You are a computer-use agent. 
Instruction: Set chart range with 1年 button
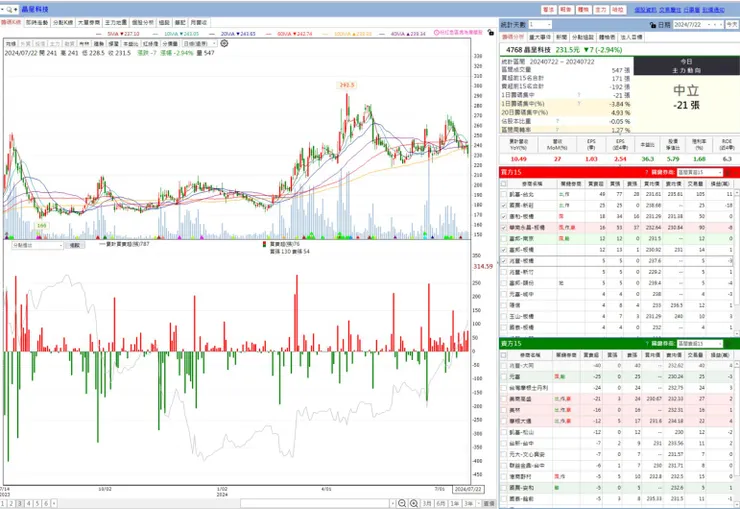pyautogui.click(x=454, y=503)
